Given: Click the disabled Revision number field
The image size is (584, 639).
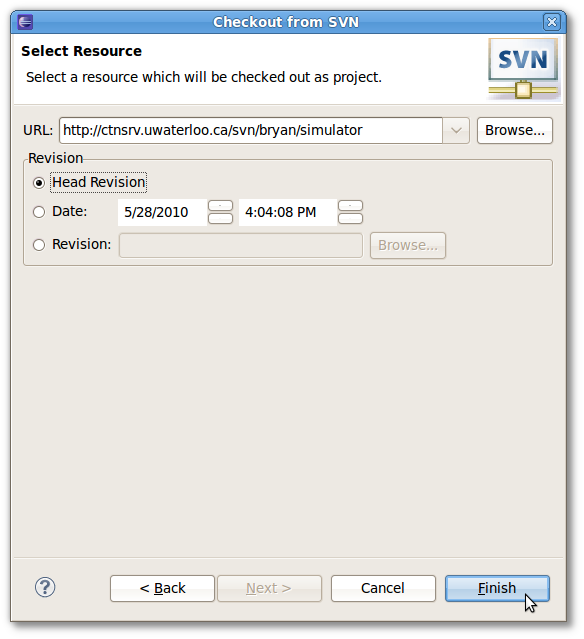Looking at the screenshot, I should (x=241, y=245).
